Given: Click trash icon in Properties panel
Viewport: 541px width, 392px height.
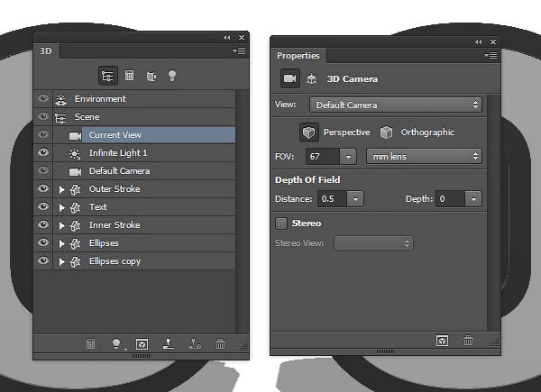Looking at the screenshot, I should [x=468, y=341].
